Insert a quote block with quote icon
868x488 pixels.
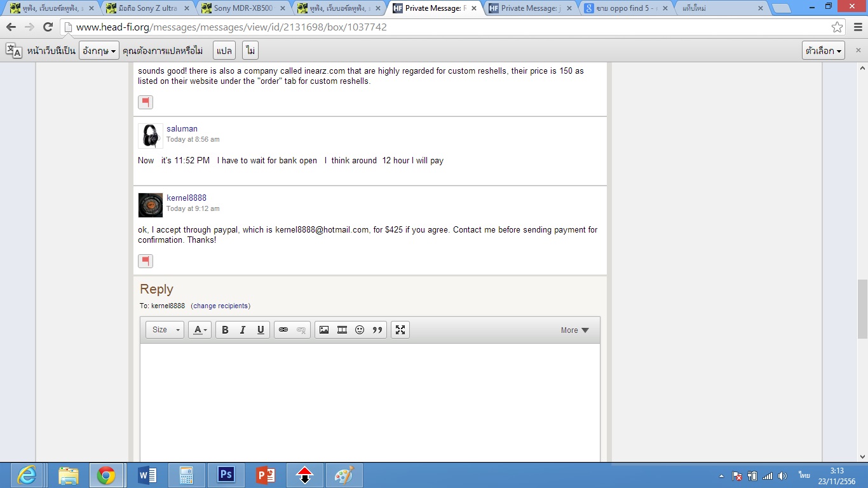point(377,330)
